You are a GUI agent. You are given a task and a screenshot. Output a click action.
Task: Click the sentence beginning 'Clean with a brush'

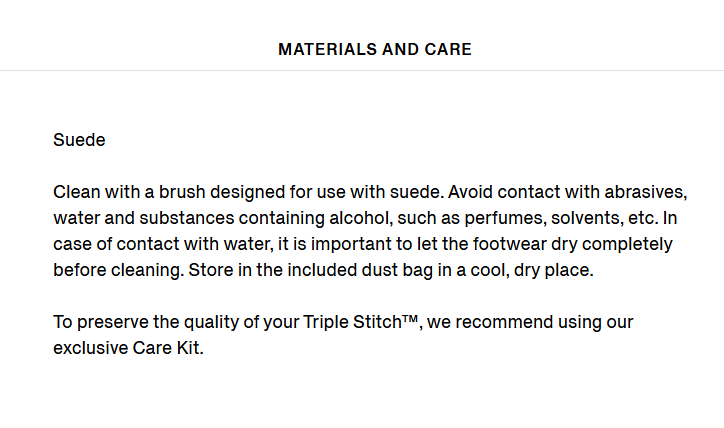(248, 192)
